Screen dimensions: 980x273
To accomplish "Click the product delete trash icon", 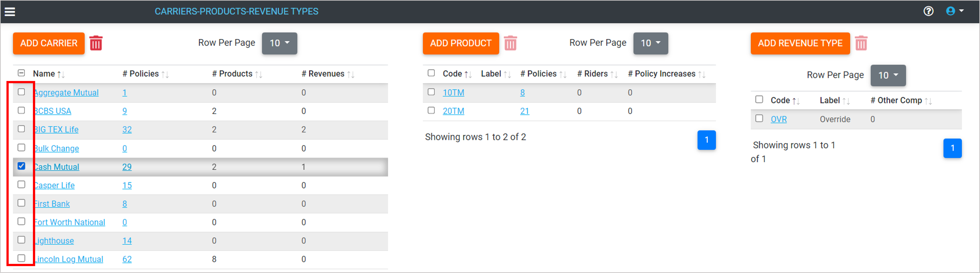I will pos(510,43).
